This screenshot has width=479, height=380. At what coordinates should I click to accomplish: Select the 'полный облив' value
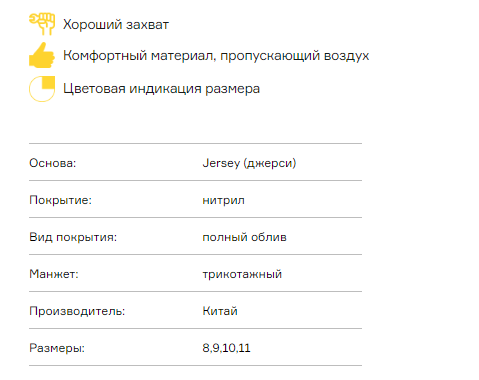(x=244, y=237)
